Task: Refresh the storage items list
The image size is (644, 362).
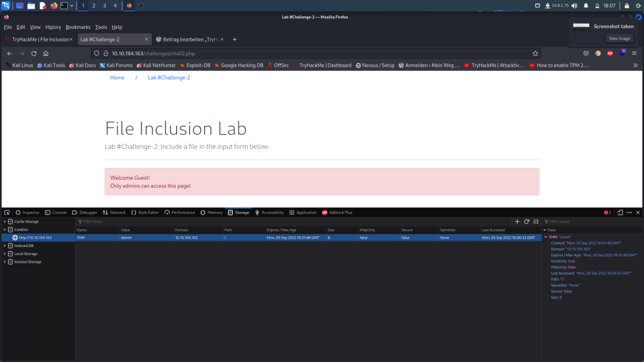Action: [x=526, y=222]
